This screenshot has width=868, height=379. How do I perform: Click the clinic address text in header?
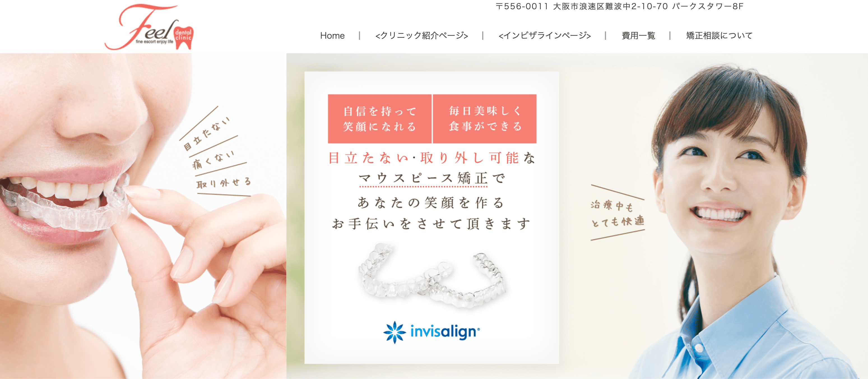pos(619,6)
